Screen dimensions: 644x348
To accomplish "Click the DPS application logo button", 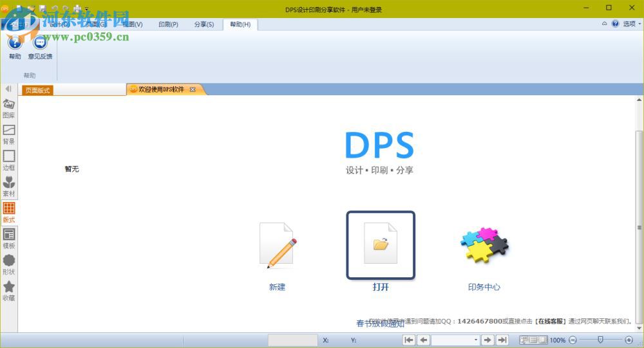I will point(5,8).
